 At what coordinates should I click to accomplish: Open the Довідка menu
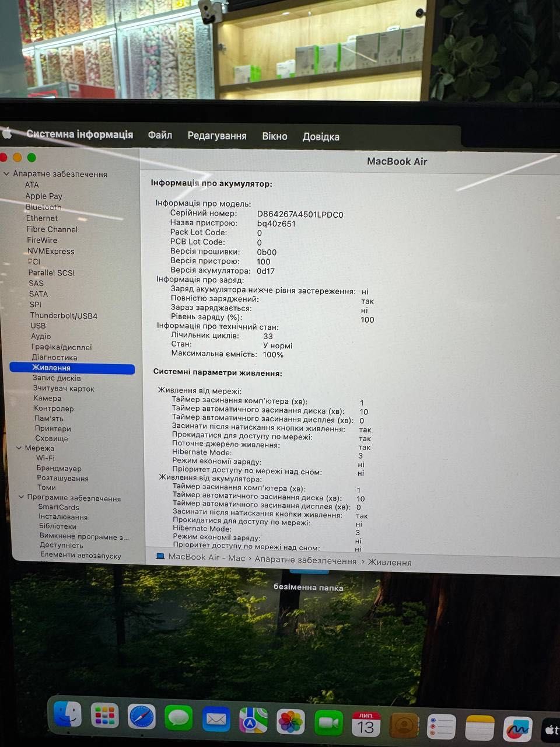coord(321,137)
